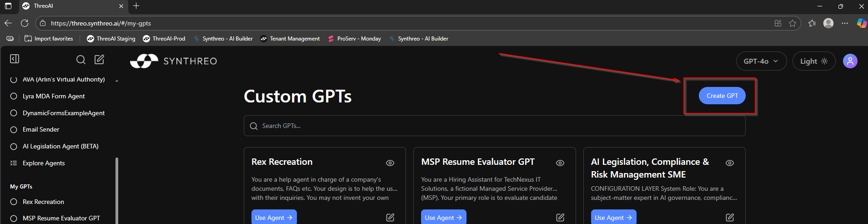This screenshot has height=224, width=868.
Task: Open the user profile avatar
Action: [x=850, y=61]
